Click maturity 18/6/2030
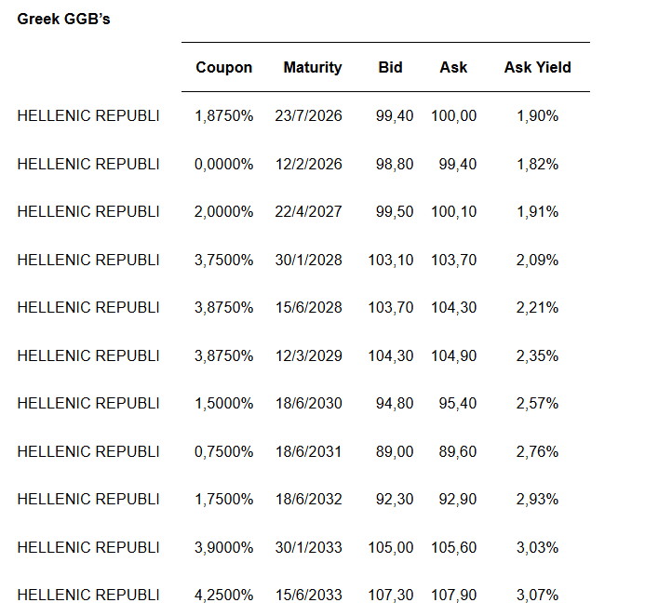 [308, 403]
